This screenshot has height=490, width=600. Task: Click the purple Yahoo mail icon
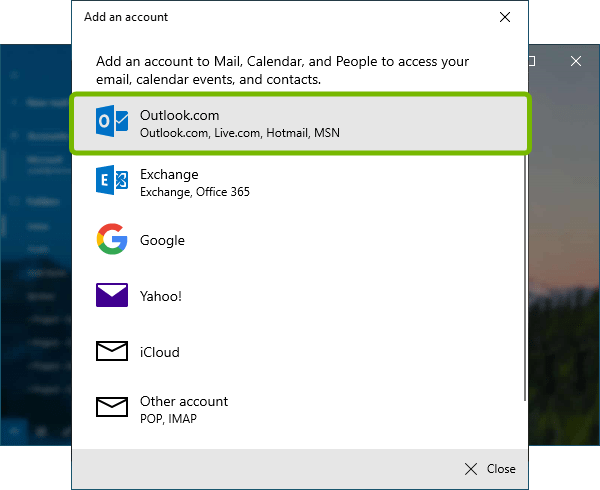pyautogui.click(x=112, y=295)
